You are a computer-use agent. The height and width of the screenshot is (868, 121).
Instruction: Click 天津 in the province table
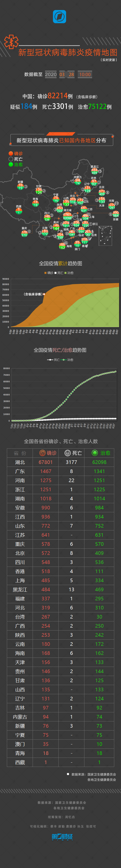pyautogui.click(x=20, y=662)
